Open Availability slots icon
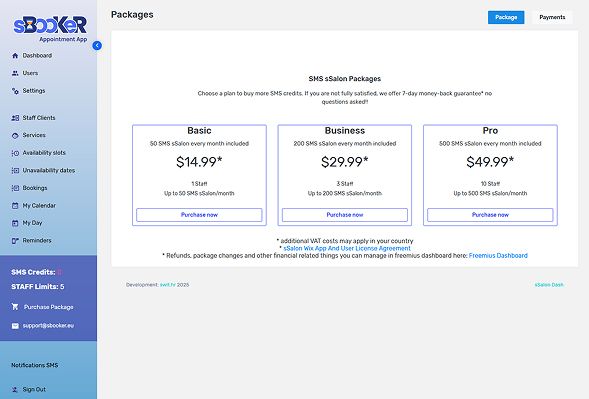The image size is (589, 399). click(x=15, y=153)
